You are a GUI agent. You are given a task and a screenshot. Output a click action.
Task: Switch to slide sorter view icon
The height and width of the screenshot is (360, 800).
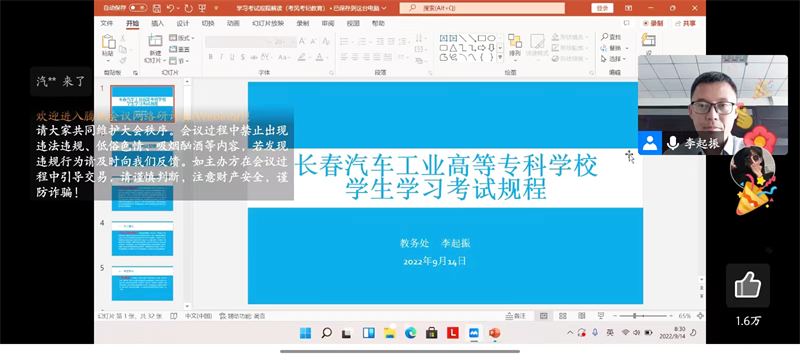563,316
